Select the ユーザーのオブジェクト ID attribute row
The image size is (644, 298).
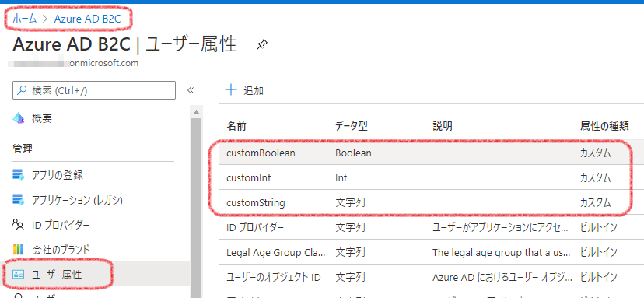431,276
